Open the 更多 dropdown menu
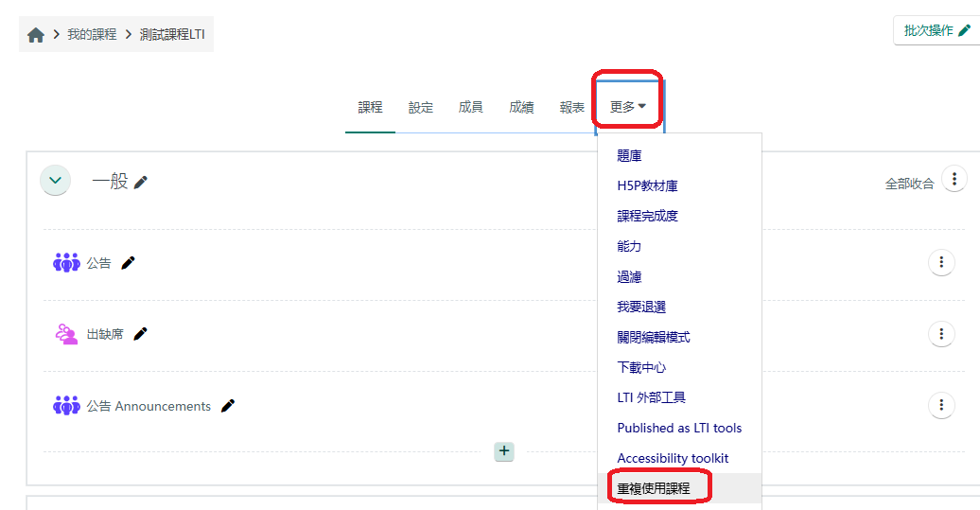Image resolution: width=980 pixels, height=510 pixels. tap(628, 107)
